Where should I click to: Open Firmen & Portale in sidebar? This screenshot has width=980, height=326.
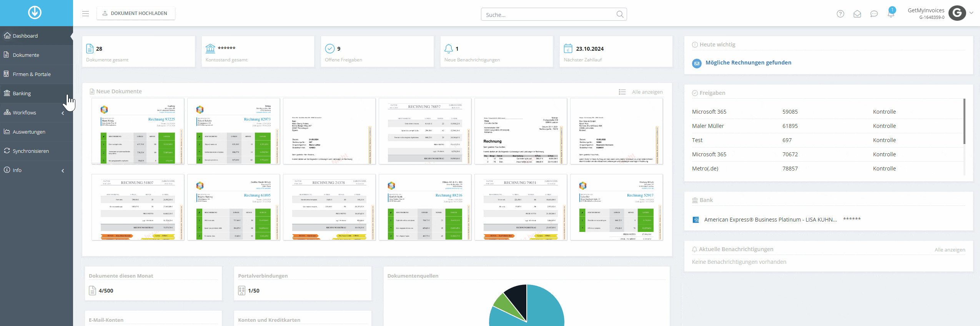point(37,74)
